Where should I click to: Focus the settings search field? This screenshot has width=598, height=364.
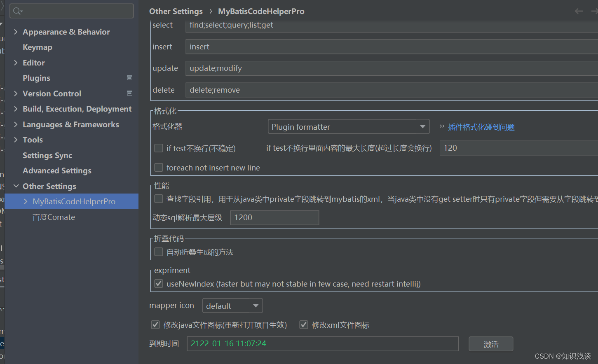(72, 11)
